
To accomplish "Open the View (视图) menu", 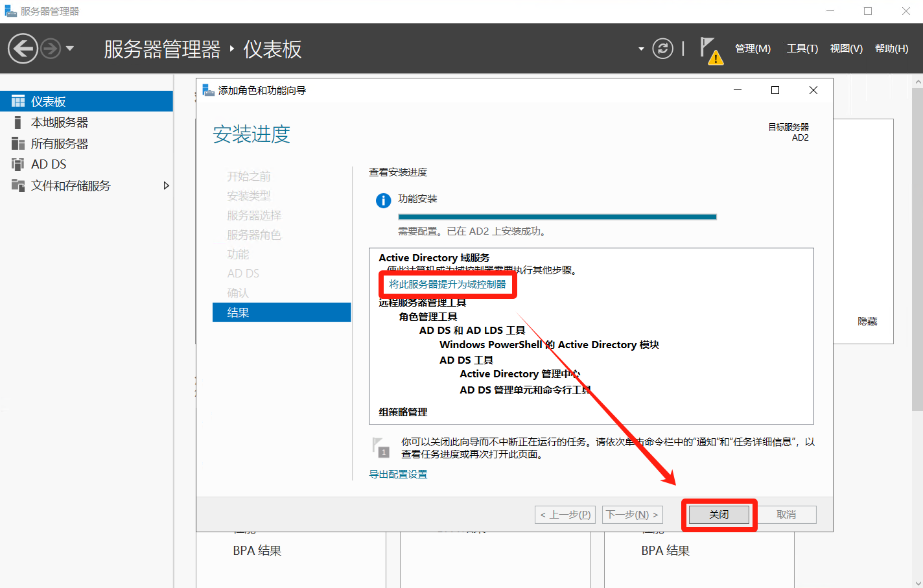I will (x=846, y=49).
